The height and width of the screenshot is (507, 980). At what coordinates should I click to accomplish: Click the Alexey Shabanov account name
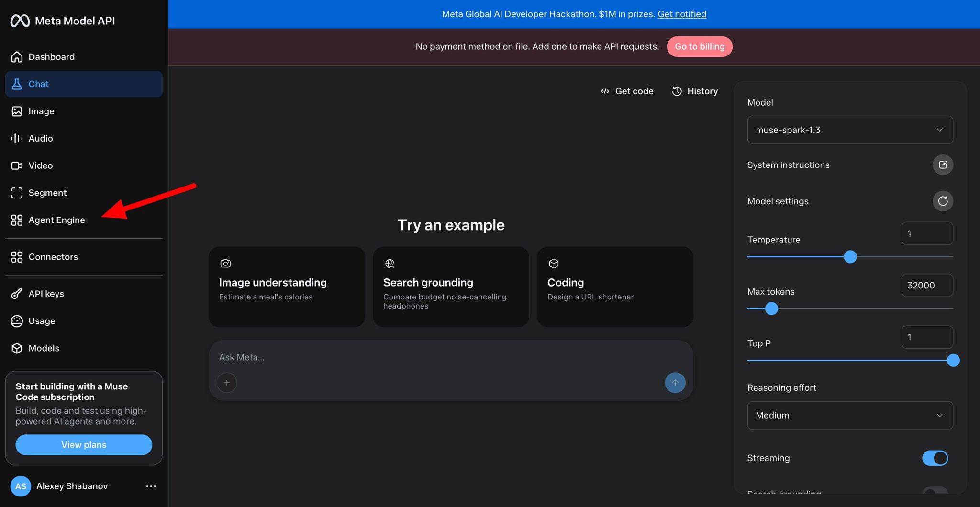[x=72, y=486]
